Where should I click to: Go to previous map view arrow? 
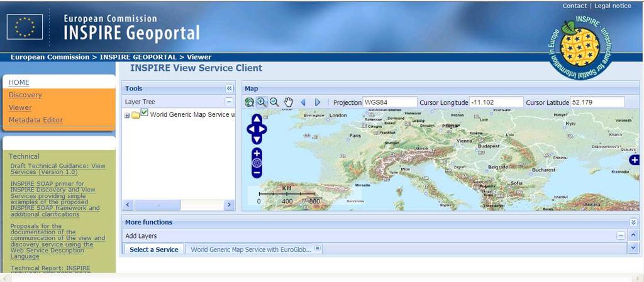point(303,102)
